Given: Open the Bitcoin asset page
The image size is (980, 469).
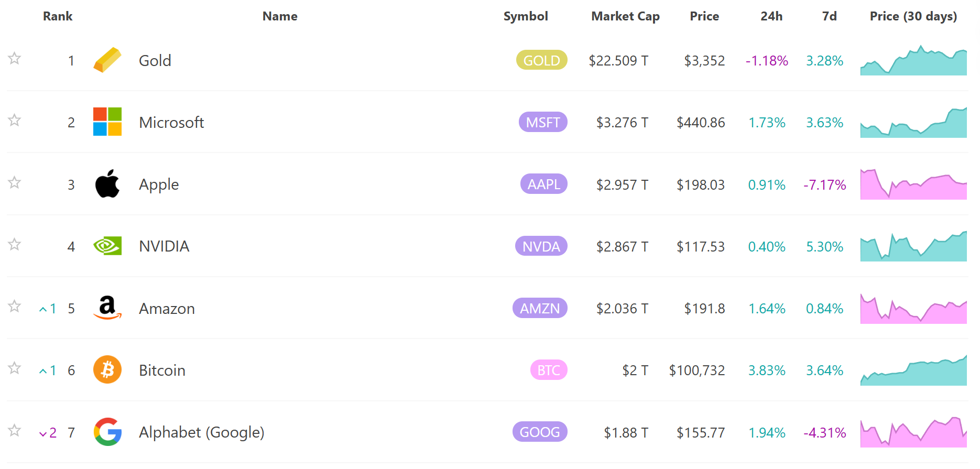Looking at the screenshot, I should coord(162,370).
